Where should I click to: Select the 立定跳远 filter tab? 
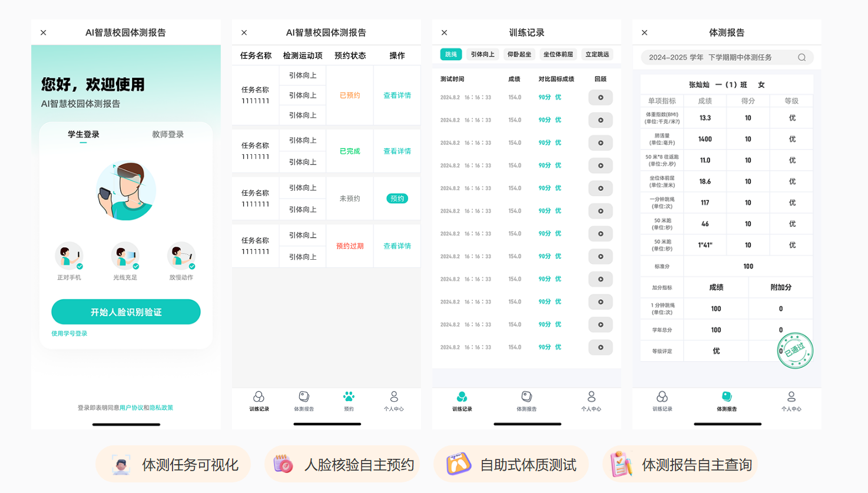tap(597, 54)
